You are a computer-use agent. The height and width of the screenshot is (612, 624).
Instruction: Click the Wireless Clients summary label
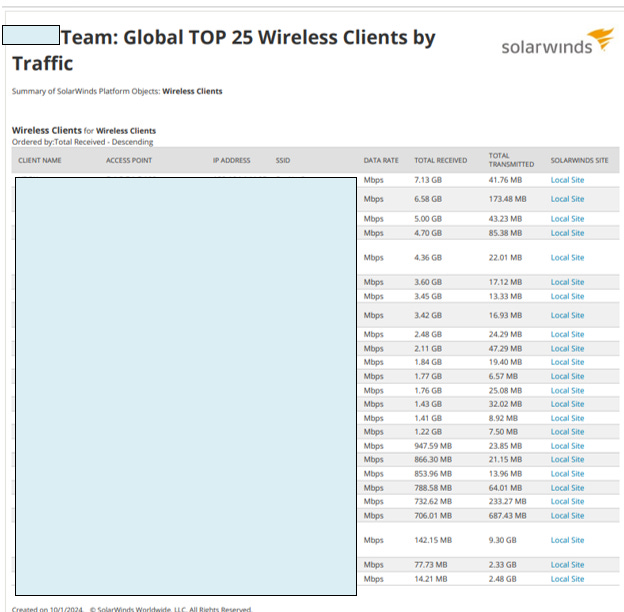point(192,91)
